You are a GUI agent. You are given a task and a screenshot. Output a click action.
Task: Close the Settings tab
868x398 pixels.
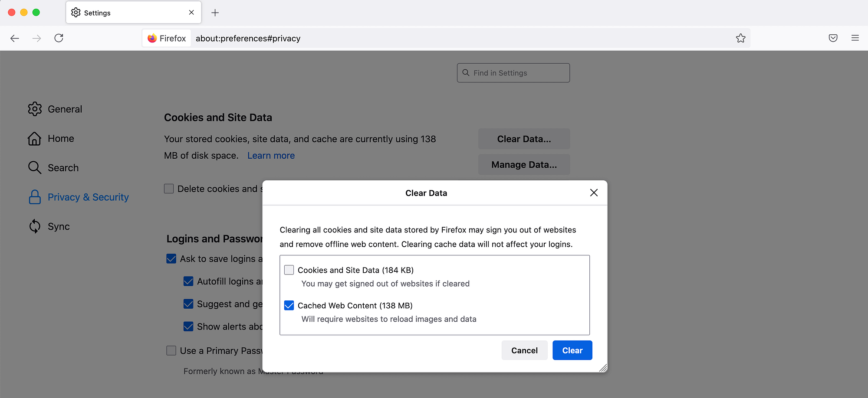coord(191,13)
